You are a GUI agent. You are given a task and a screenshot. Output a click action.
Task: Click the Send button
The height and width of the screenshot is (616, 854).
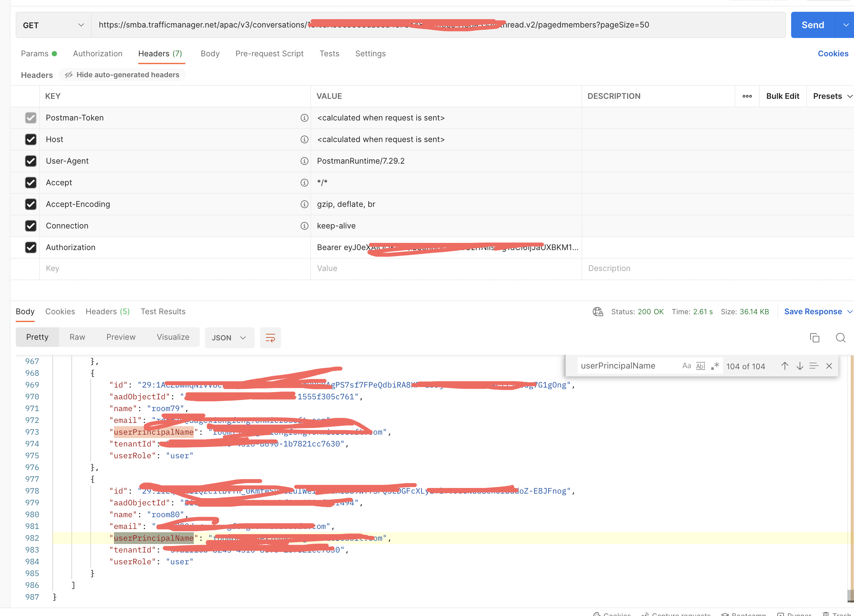[x=813, y=25]
